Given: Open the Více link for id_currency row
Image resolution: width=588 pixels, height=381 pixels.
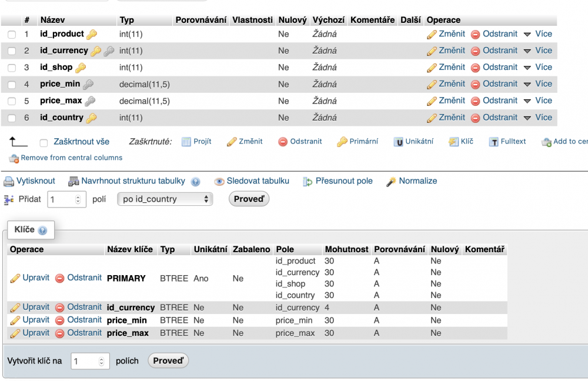Looking at the screenshot, I should (542, 51).
